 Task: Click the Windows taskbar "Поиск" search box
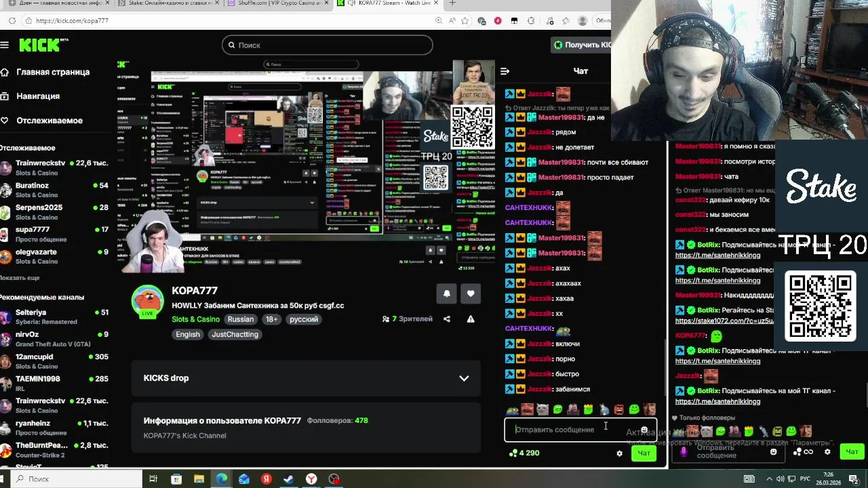tap(75, 479)
